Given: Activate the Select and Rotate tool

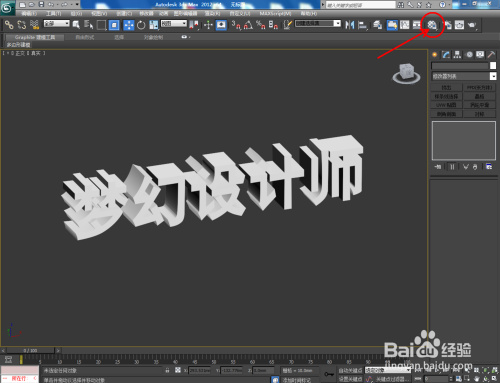Looking at the screenshot, I should [141, 25].
